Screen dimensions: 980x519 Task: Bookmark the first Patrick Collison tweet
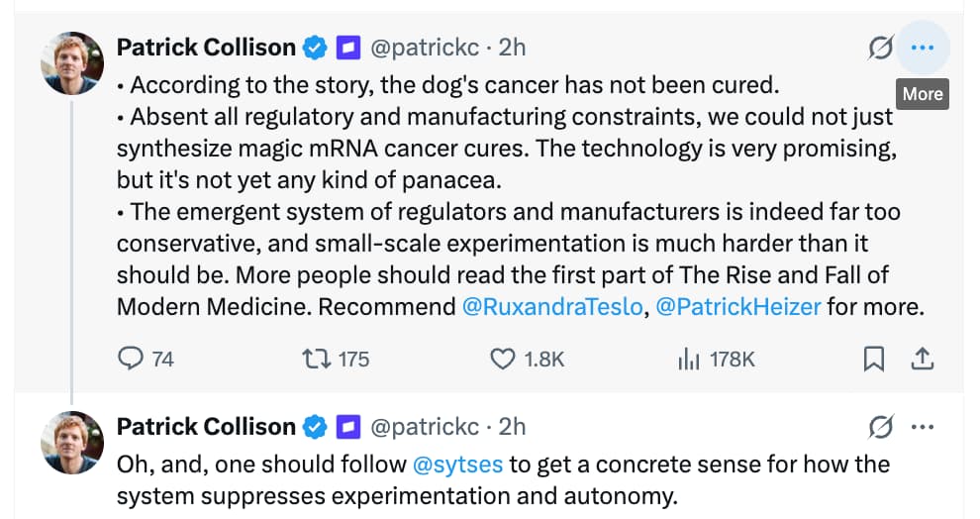coord(873,359)
